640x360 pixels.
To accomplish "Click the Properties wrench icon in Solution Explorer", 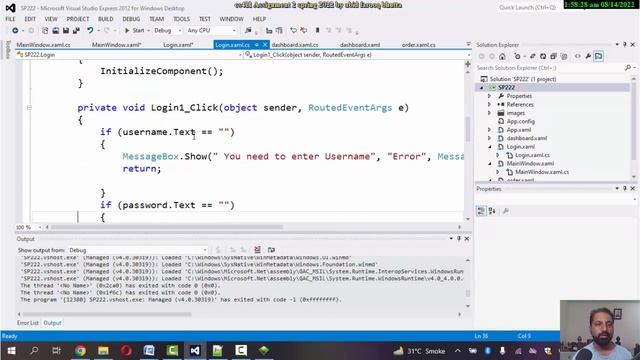I will click(x=588, y=56).
